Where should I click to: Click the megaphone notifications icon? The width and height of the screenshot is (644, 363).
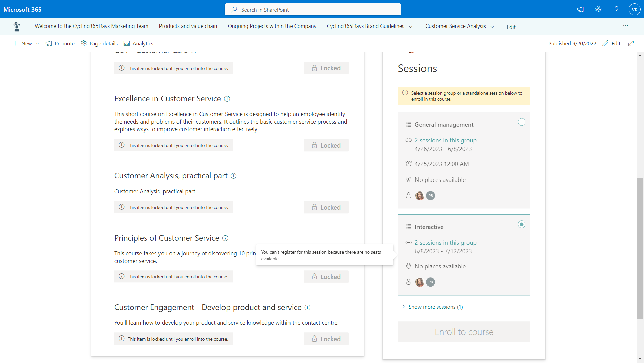[580, 9]
